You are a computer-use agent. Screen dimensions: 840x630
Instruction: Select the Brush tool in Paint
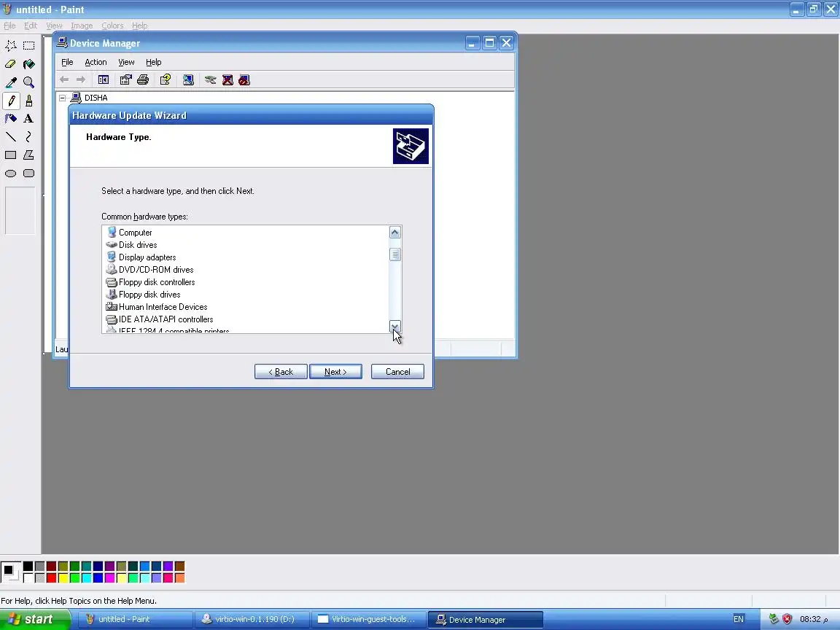coord(29,100)
